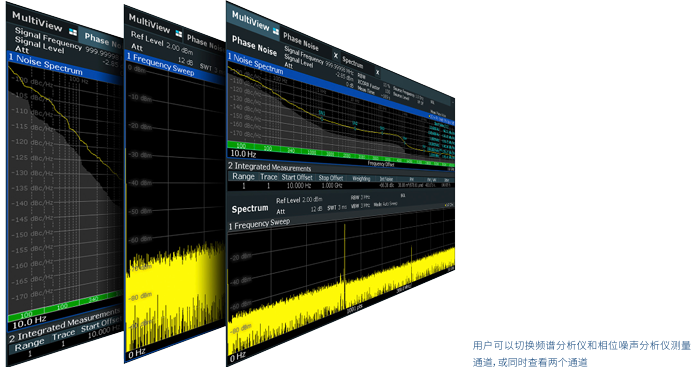Click the Chinese caption text at bottom right
Viewport: 691px width, 367px height.
582,354
